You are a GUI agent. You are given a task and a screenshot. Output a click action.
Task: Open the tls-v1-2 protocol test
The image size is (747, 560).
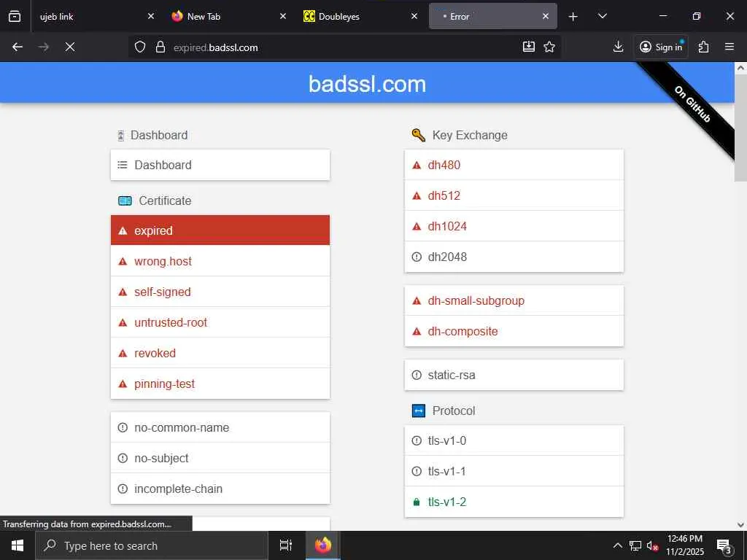[514, 502]
